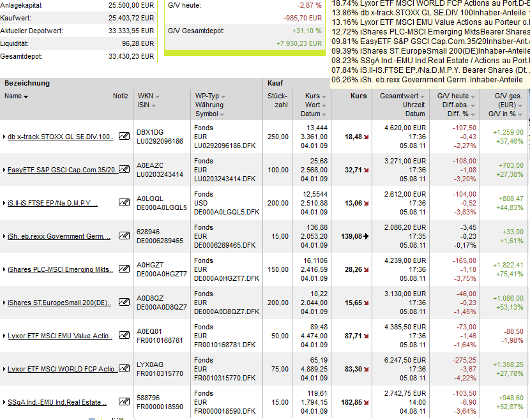Open note icon for Lyxor MSCI EMU Value row
The height and width of the screenshot is (420, 530).
click(124, 335)
